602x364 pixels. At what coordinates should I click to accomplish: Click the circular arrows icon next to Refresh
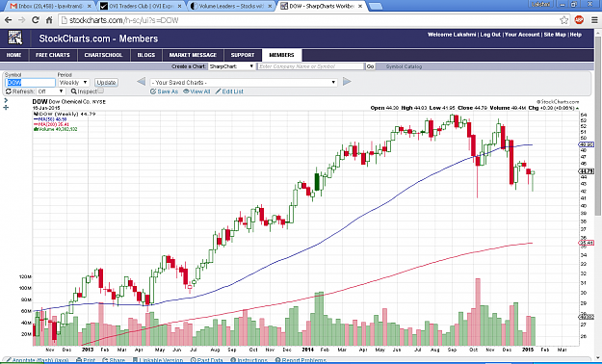[x=8, y=91]
